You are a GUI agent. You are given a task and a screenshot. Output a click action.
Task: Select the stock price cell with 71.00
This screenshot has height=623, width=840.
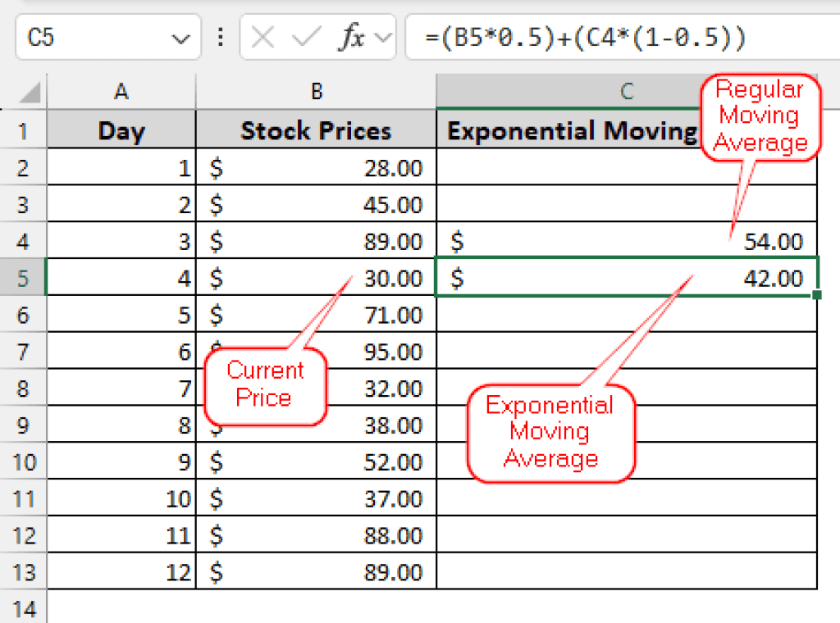(316, 315)
